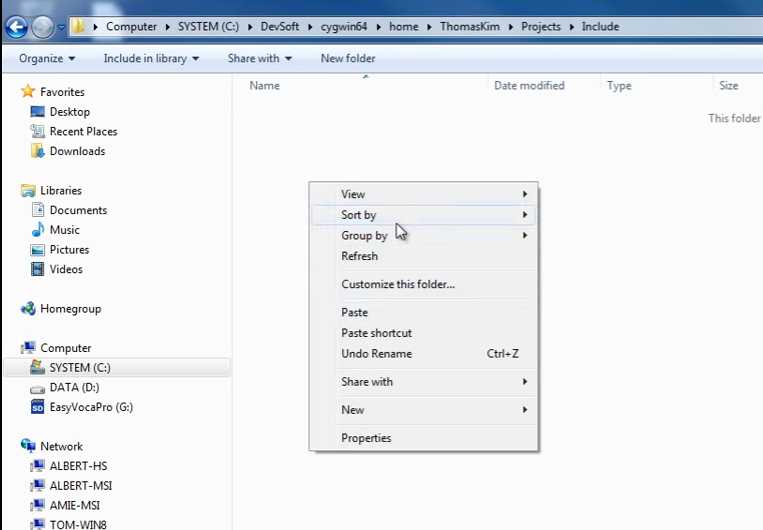Click the Homegroup icon

tap(28, 309)
